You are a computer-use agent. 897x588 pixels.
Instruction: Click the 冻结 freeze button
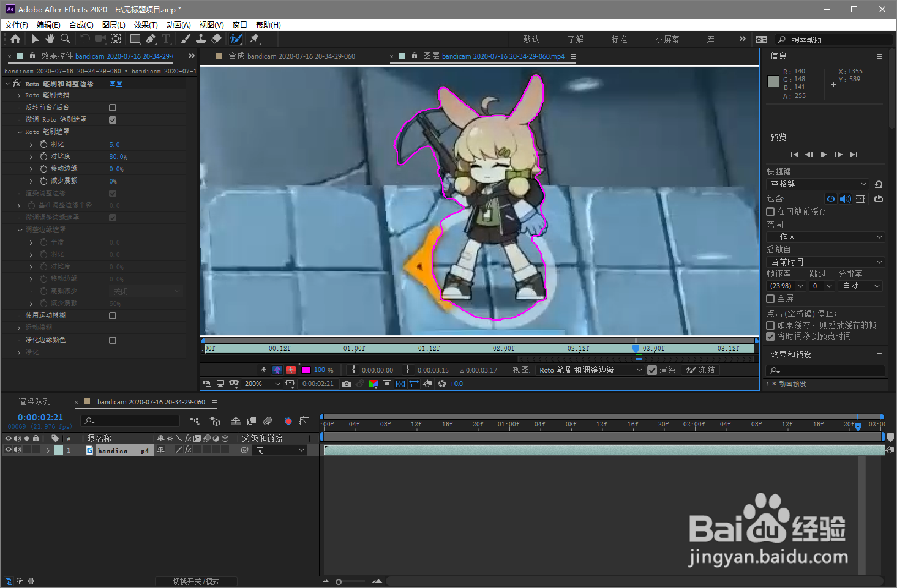[700, 370]
